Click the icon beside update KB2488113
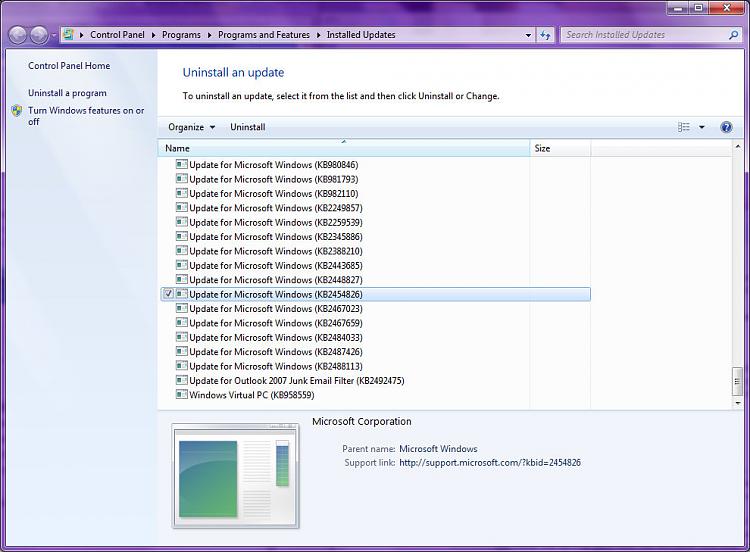This screenshot has height=552, width=750. pyautogui.click(x=181, y=366)
